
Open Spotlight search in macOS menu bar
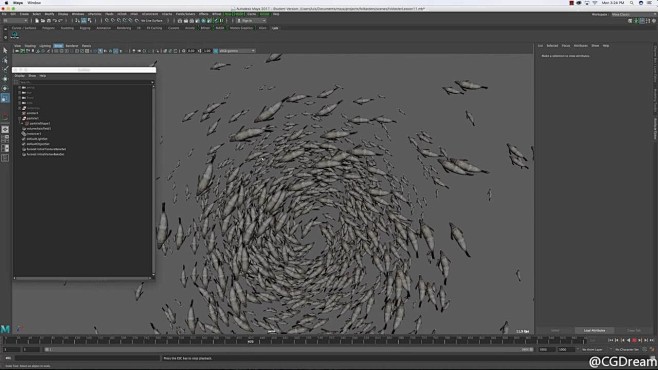[x=632, y=3]
